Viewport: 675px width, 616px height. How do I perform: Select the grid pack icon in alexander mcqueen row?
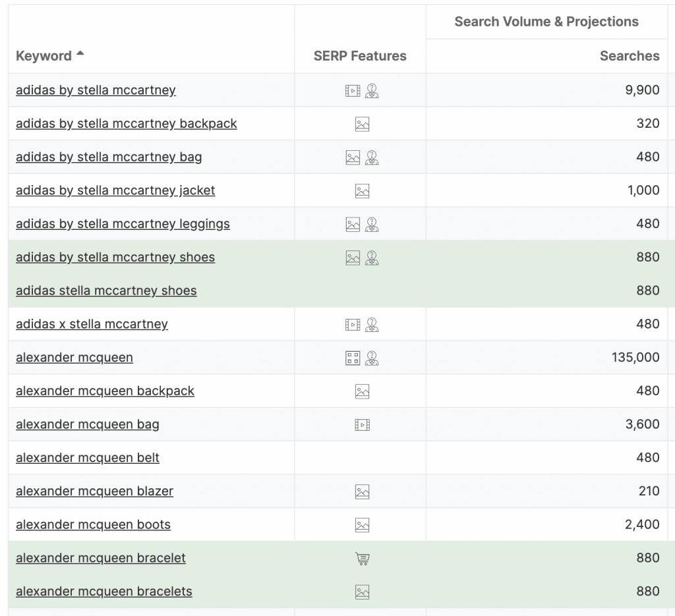coord(353,358)
